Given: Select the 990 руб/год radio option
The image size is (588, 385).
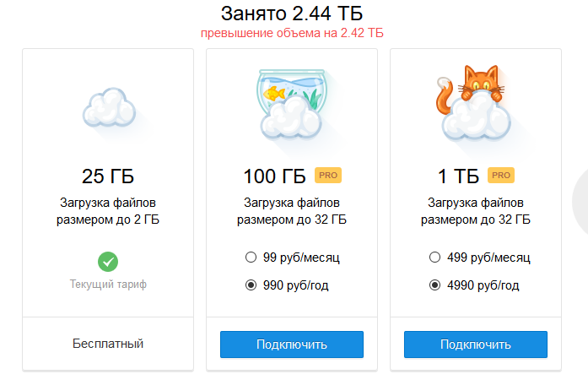Looking at the screenshot, I should click(250, 285).
